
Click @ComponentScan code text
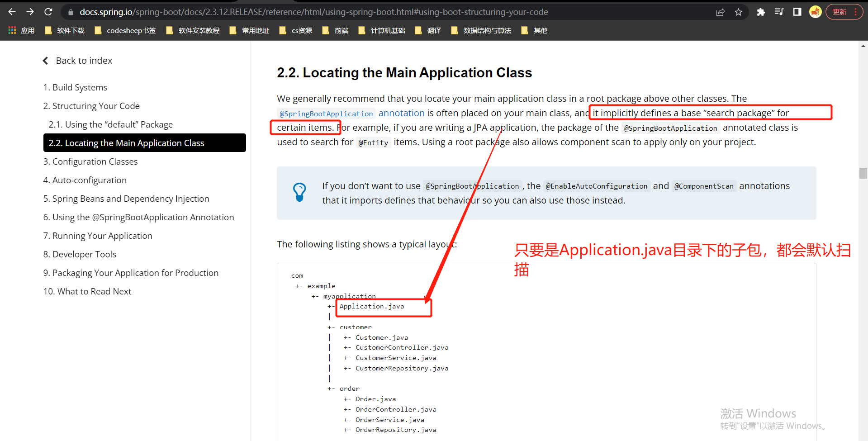point(704,186)
